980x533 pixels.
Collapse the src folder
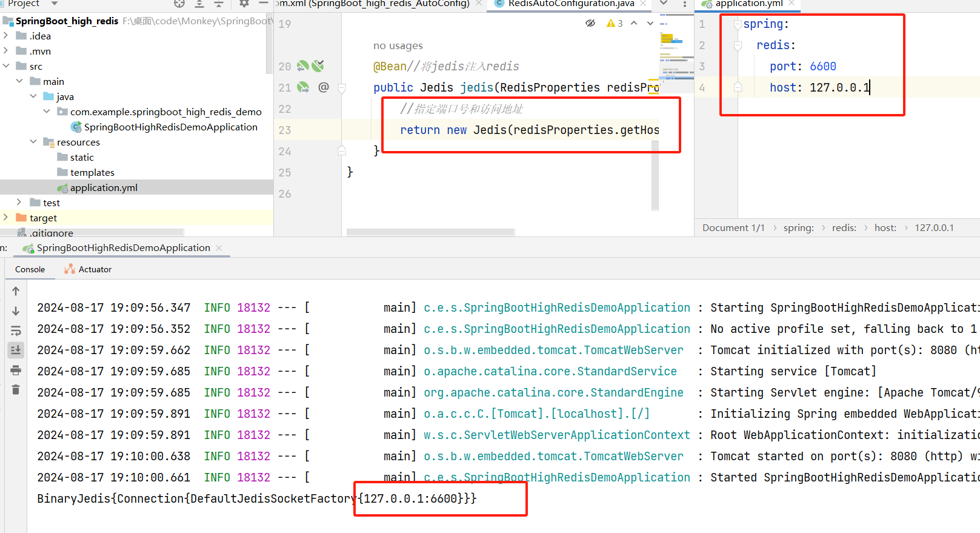[6, 66]
